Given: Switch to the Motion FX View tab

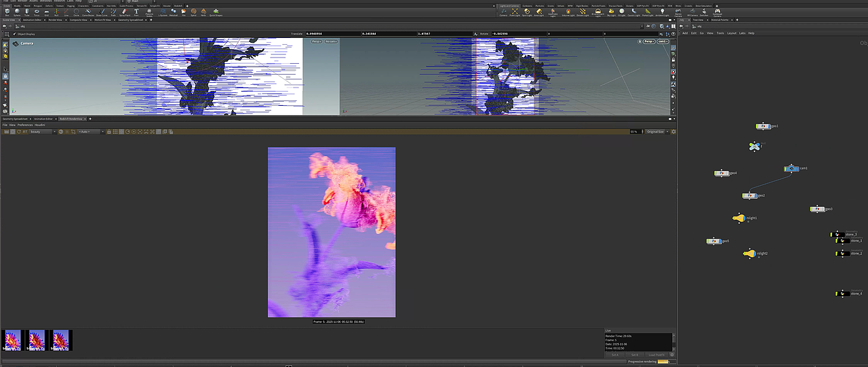Looking at the screenshot, I should pos(103,20).
